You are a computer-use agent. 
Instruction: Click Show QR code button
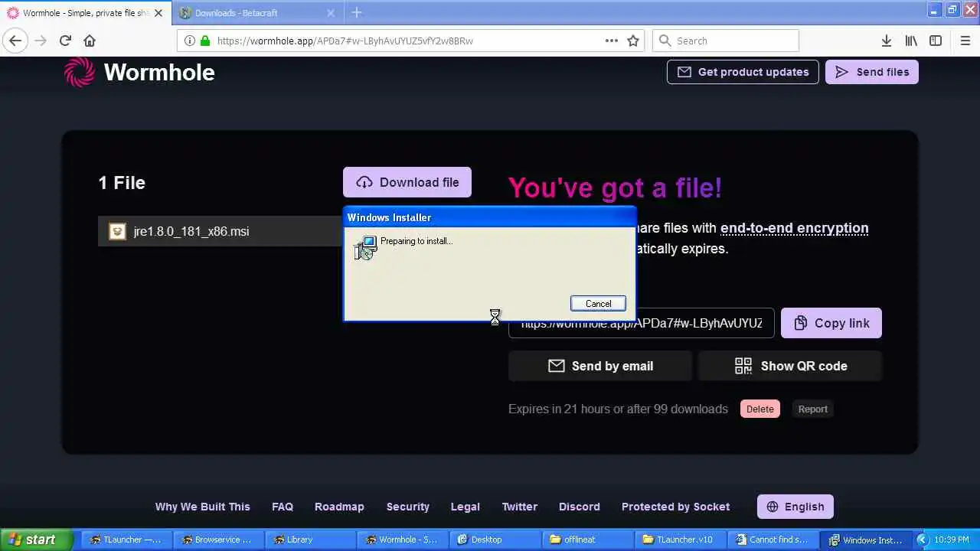coord(790,366)
